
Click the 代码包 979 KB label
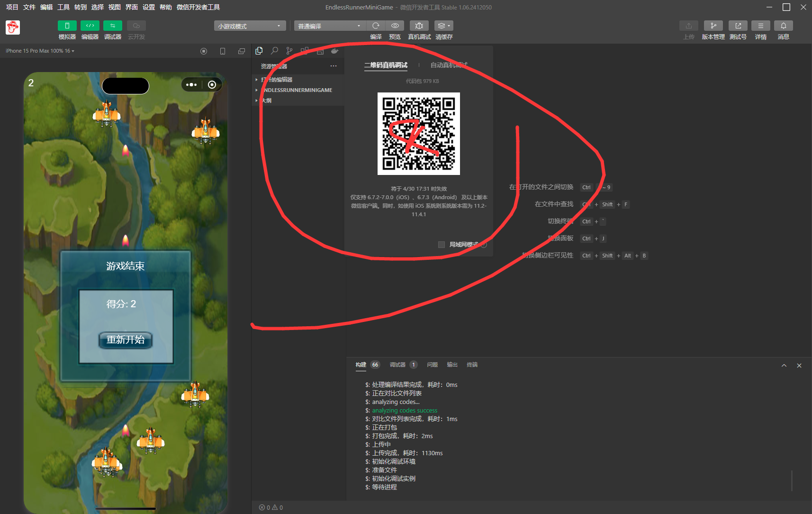tap(422, 81)
